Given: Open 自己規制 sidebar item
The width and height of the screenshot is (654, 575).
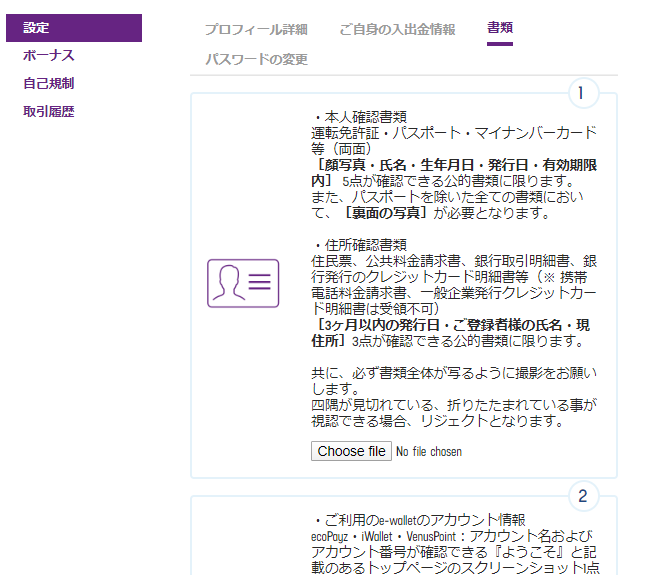Looking at the screenshot, I should coord(48,83).
